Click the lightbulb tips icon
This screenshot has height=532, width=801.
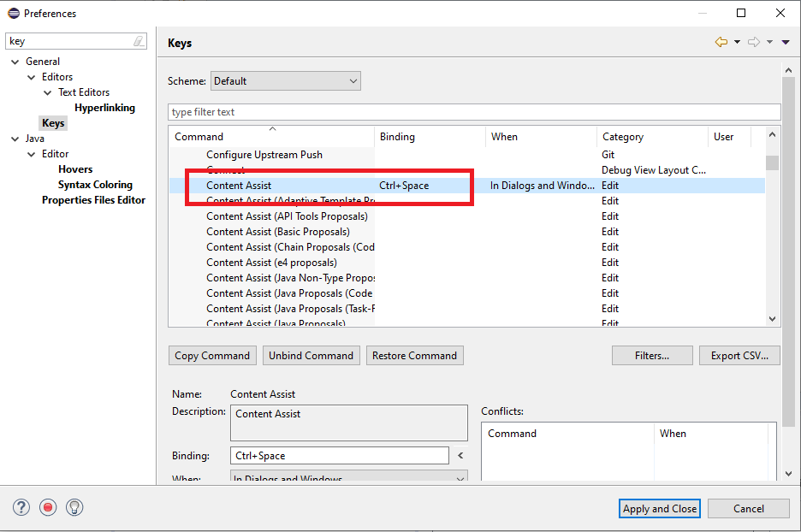pyautogui.click(x=74, y=507)
